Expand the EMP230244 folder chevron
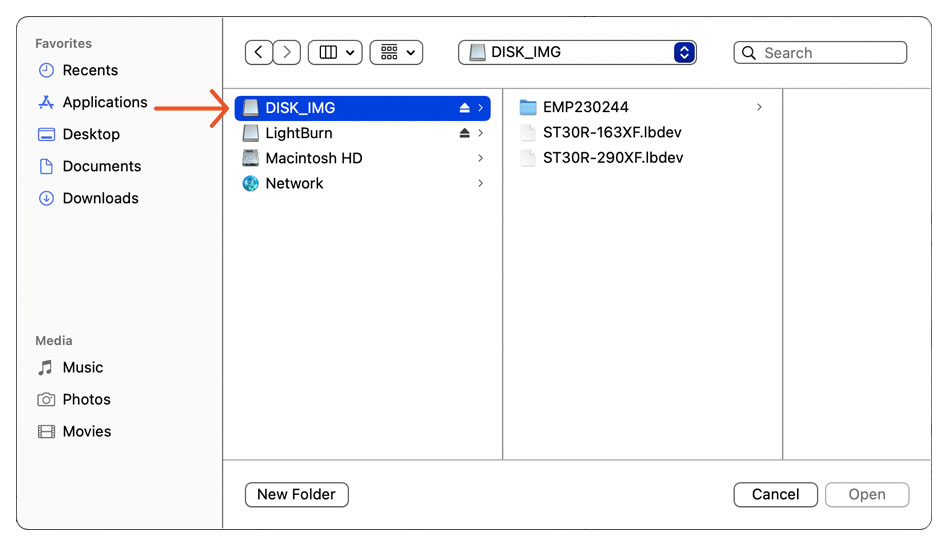The width and height of the screenshot is (948, 546). click(x=759, y=107)
